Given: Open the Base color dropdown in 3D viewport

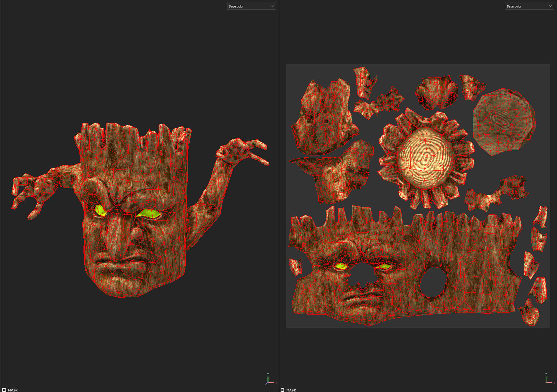Looking at the screenshot, I should pos(251,6).
